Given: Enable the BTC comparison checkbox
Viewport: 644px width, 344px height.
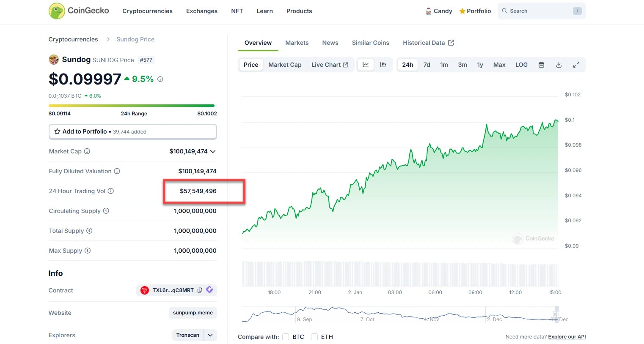Looking at the screenshot, I should click(286, 337).
